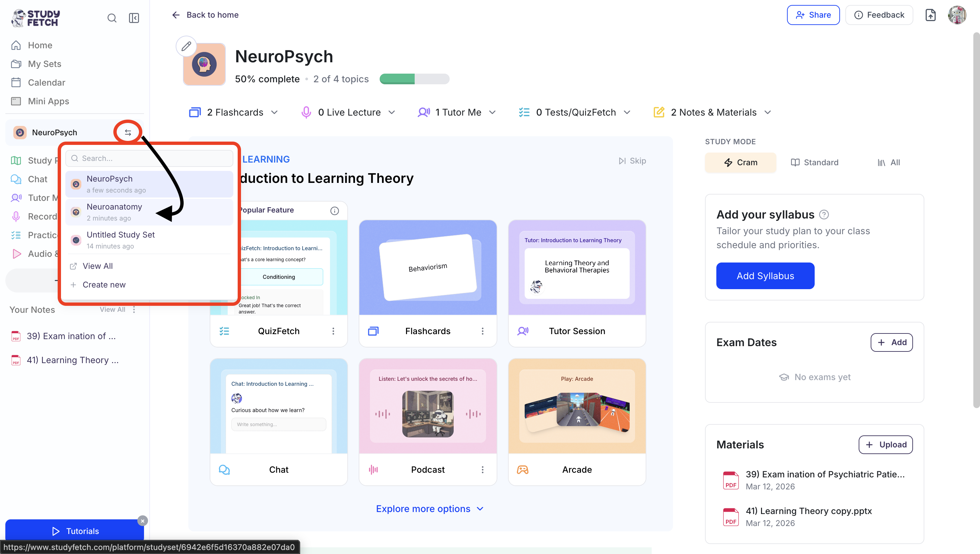Click the 50% completion progress bar

[415, 79]
